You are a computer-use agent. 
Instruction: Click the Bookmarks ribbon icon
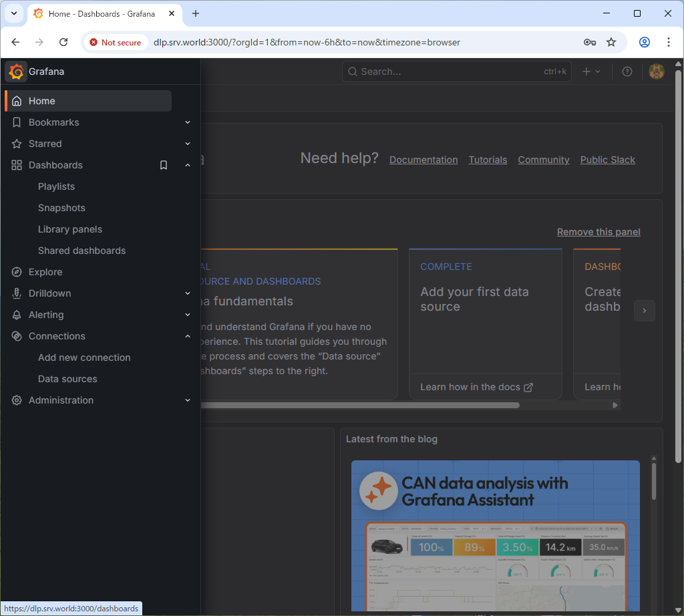[x=17, y=122]
